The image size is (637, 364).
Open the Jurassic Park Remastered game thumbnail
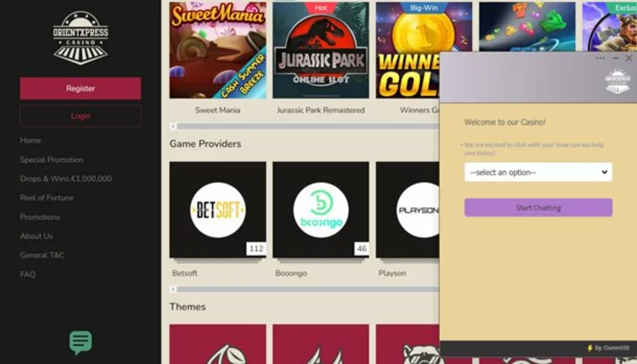tap(321, 50)
